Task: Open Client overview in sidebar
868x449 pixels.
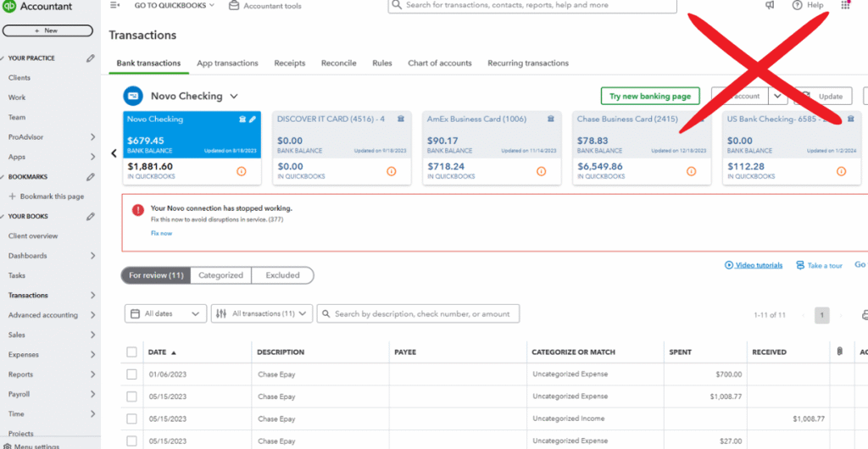Action: [33, 236]
